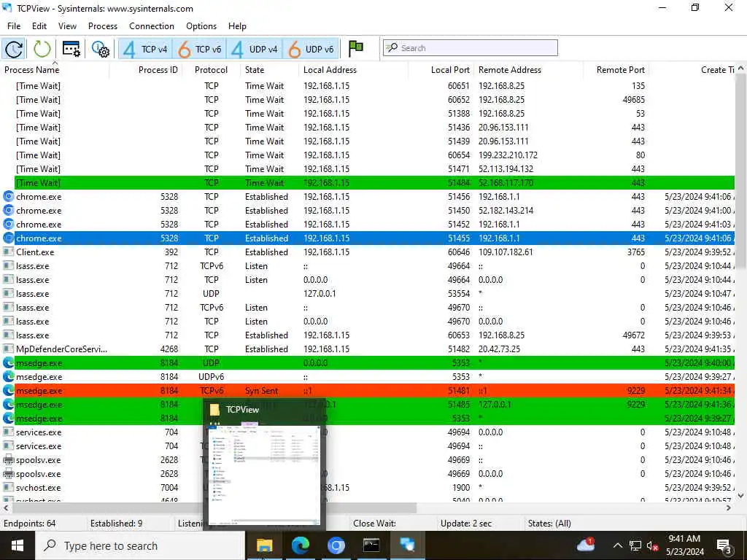Viewport: 747px width, 560px height.
Task: Open the Help menu
Action: [x=237, y=26]
